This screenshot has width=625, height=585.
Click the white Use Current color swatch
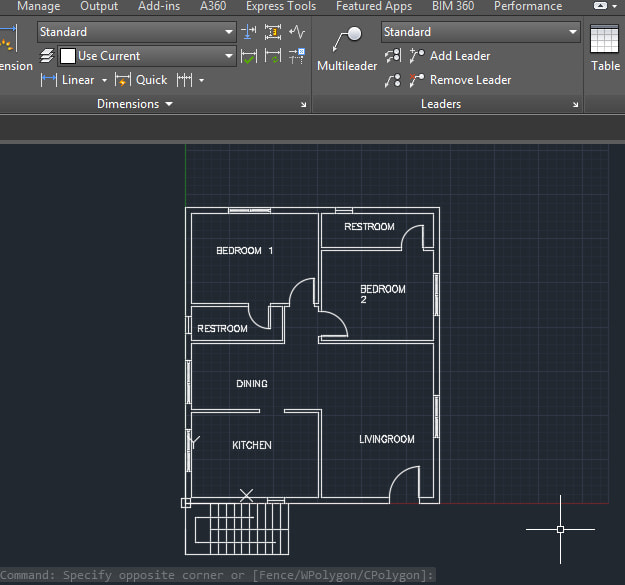[67, 56]
